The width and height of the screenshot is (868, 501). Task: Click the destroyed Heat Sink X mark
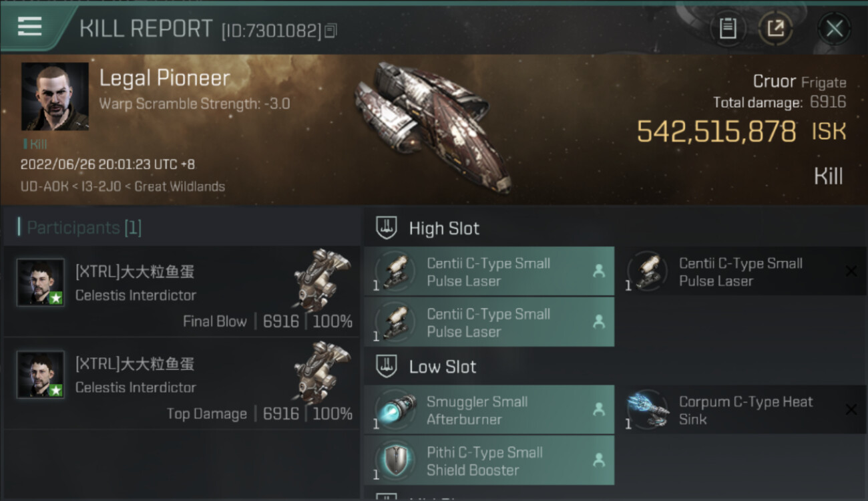(851, 409)
